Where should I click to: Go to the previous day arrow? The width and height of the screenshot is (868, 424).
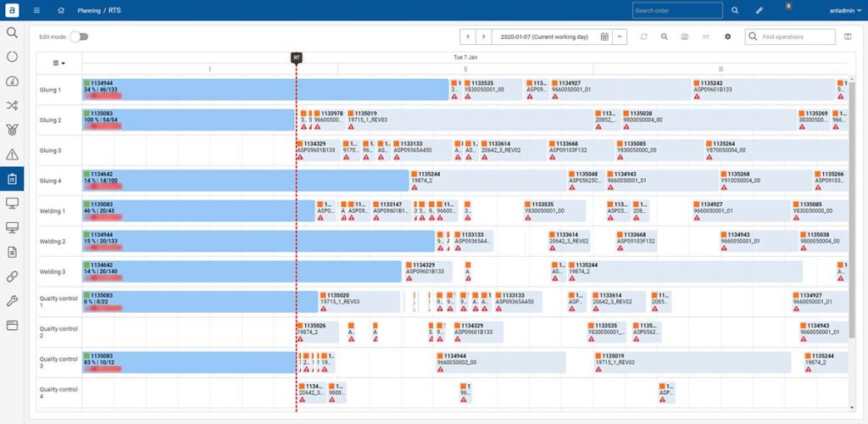(468, 36)
